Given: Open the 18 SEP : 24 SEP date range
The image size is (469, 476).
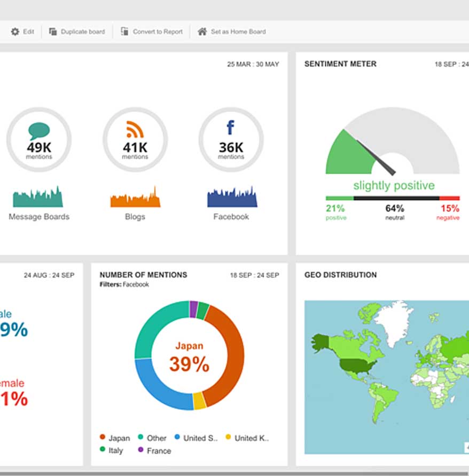Looking at the screenshot, I should click(x=254, y=275).
